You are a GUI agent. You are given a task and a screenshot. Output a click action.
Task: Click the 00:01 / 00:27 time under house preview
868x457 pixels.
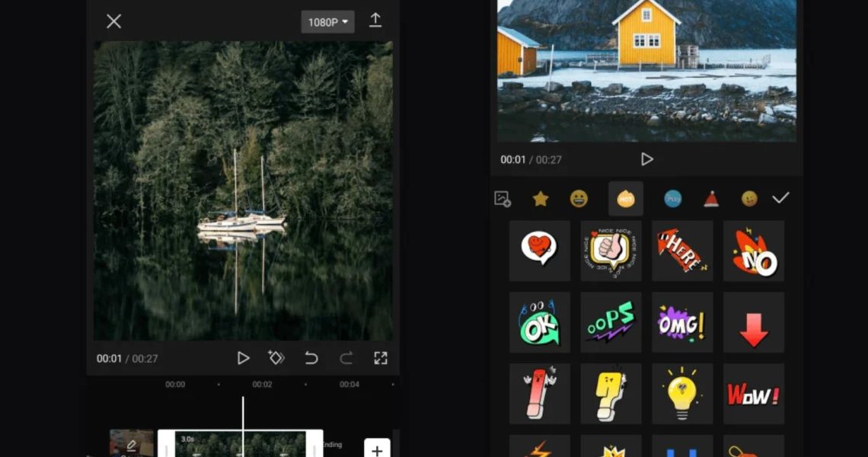pyautogui.click(x=531, y=160)
